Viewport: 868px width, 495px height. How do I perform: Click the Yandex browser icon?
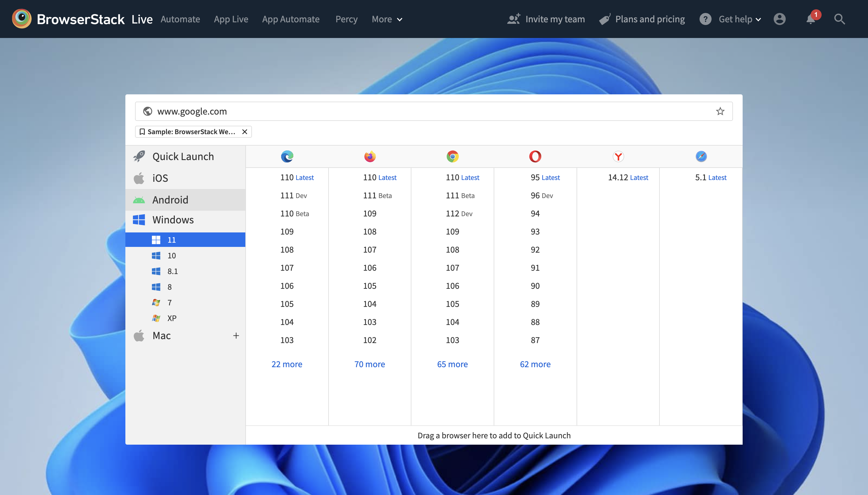(618, 156)
